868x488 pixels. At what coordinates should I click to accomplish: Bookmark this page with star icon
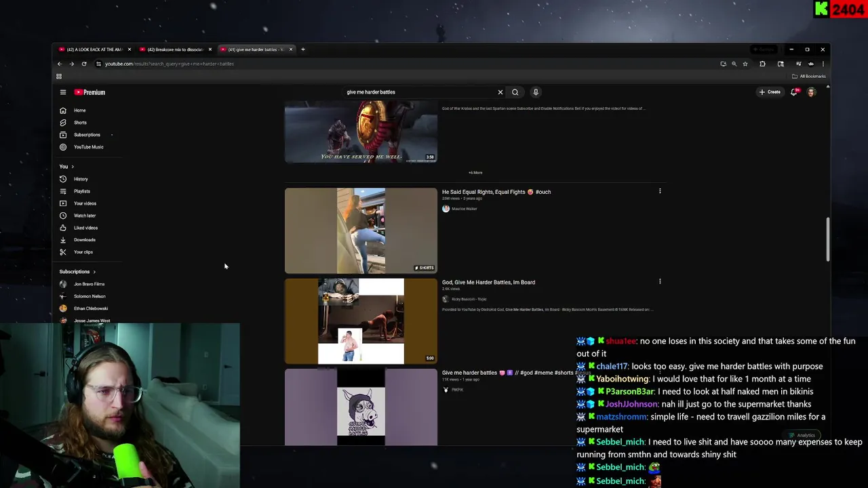coord(745,64)
